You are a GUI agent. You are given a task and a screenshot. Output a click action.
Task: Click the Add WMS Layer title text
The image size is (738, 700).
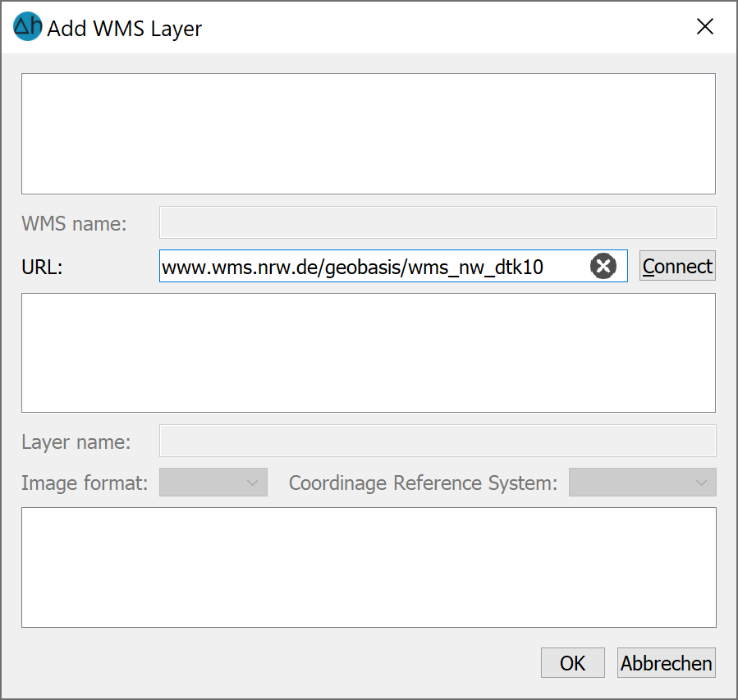125,29
